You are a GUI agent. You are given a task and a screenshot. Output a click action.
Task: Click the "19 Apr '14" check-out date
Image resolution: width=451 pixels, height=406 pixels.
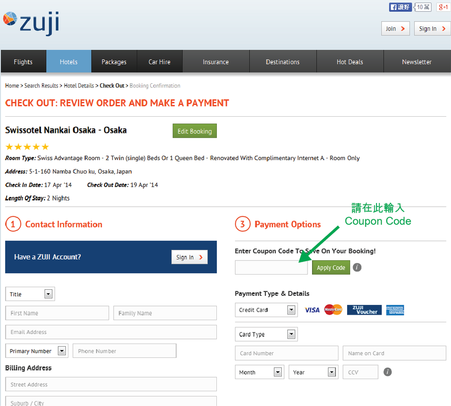[144, 185]
